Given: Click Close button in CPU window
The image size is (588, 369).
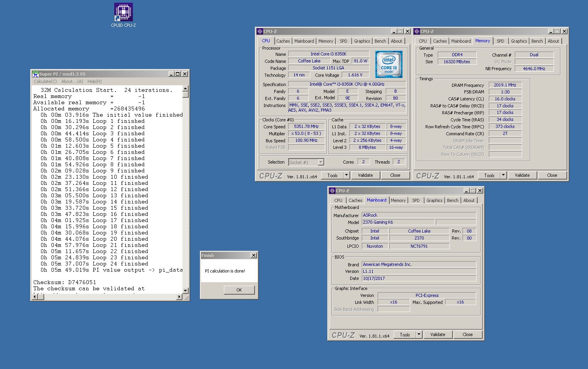Looking at the screenshot, I should [395, 175].
